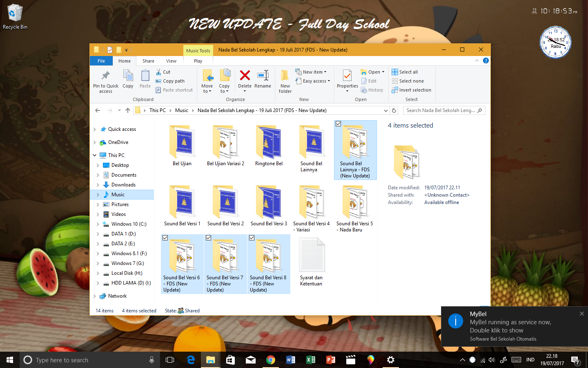Open the Move to dropdown
The height and width of the screenshot is (368, 588).
click(207, 89)
